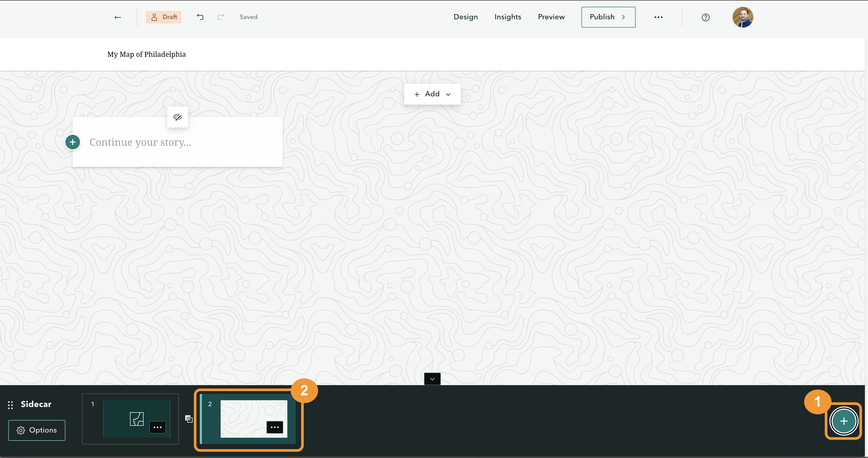
Task: Grab the Sidecar drag handle dots
Action: [x=10, y=405]
